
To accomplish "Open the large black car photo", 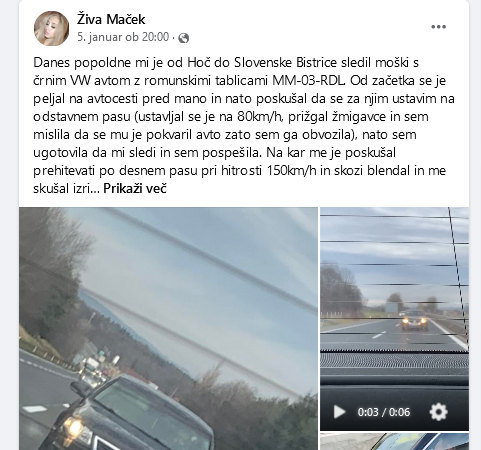I will (x=168, y=329).
